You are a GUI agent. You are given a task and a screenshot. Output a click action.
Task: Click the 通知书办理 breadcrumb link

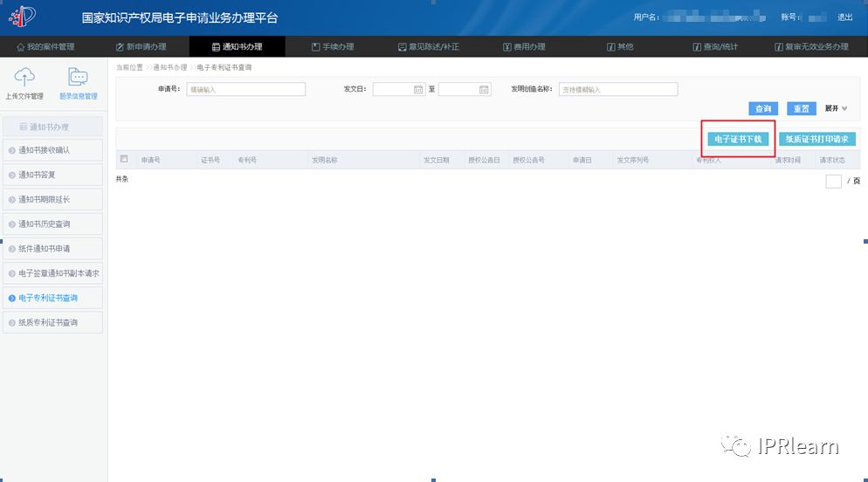click(170, 67)
